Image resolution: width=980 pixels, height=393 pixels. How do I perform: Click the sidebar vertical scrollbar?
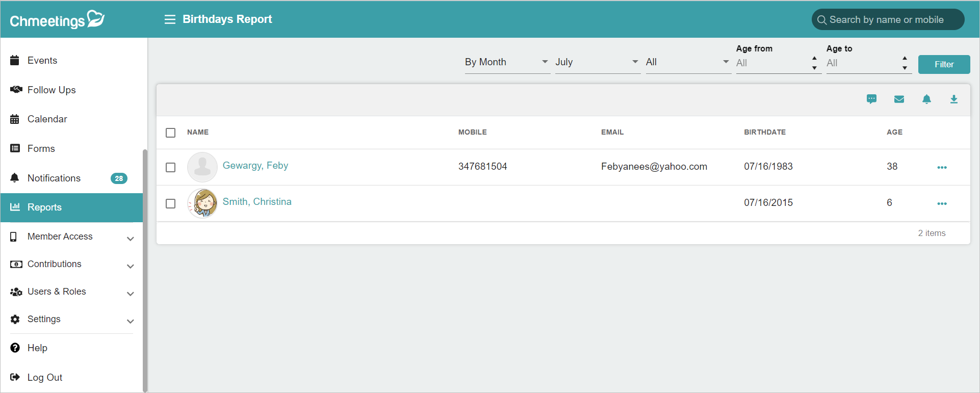coord(145,270)
